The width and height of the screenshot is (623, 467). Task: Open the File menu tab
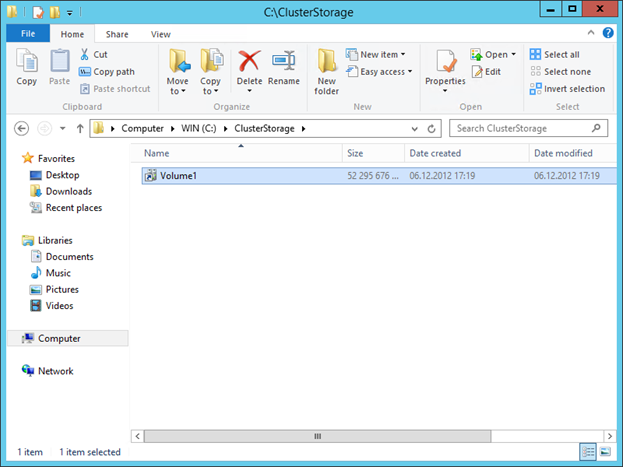[x=28, y=33]
